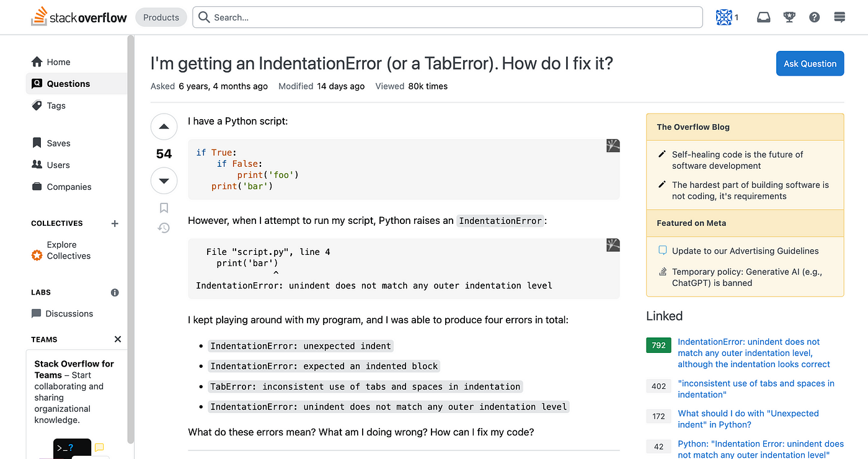The width and height of the screenshot is (868, 459).
Task: Open Companies in the left sidebar
Action: pyautogui.click(x=69, y=187)
